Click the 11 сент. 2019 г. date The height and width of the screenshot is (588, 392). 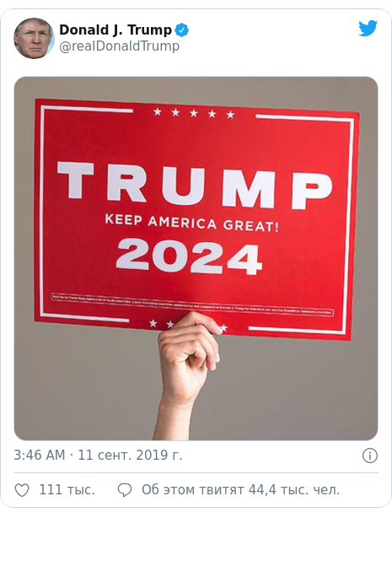pos(130,455)
